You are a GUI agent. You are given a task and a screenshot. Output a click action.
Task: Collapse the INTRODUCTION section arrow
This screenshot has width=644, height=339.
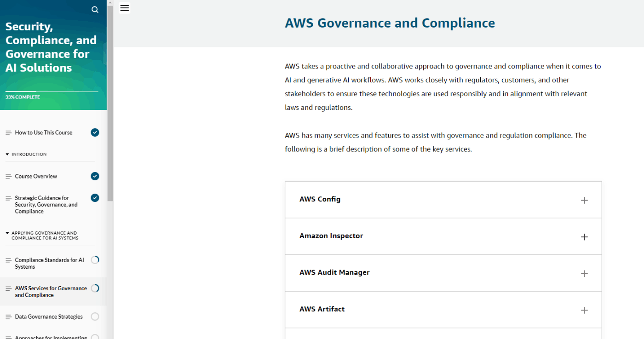[7, 154]
